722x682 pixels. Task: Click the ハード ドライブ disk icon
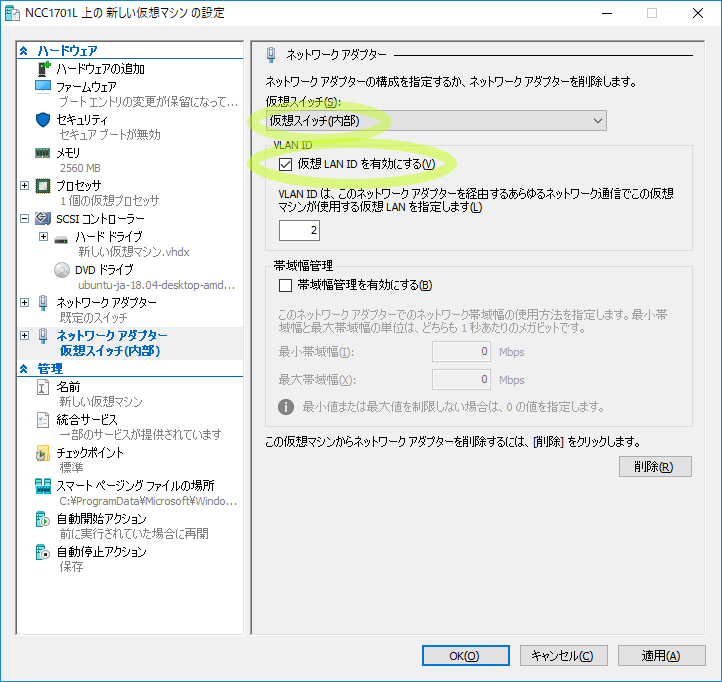61,239
